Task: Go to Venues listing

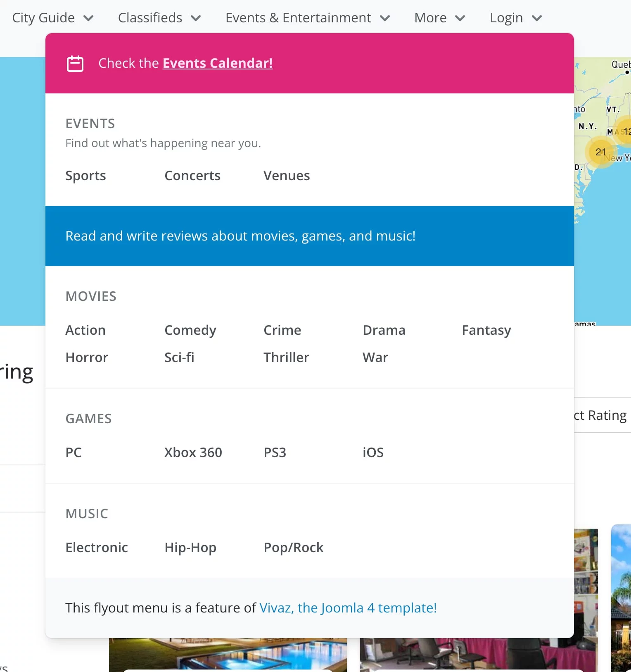Action: click(286, 176)
